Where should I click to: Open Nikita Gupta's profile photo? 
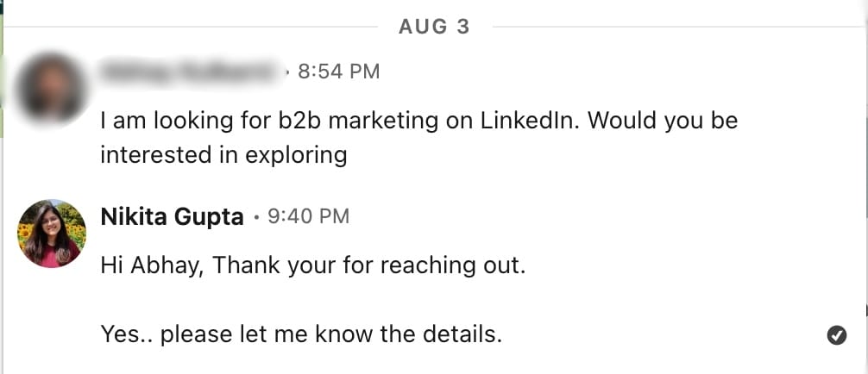(52, 234)
